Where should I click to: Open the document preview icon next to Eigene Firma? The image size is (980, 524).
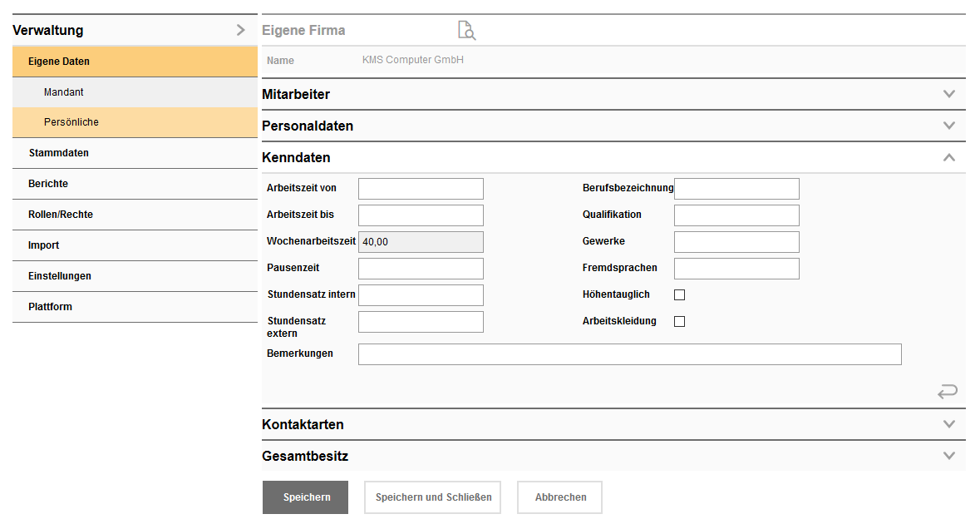pos(466,30)
